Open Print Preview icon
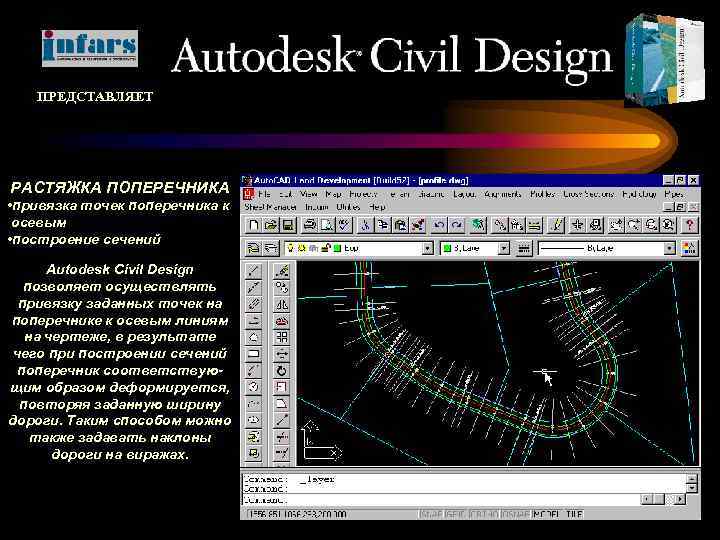The image size is (720, 540). (327, 225)
